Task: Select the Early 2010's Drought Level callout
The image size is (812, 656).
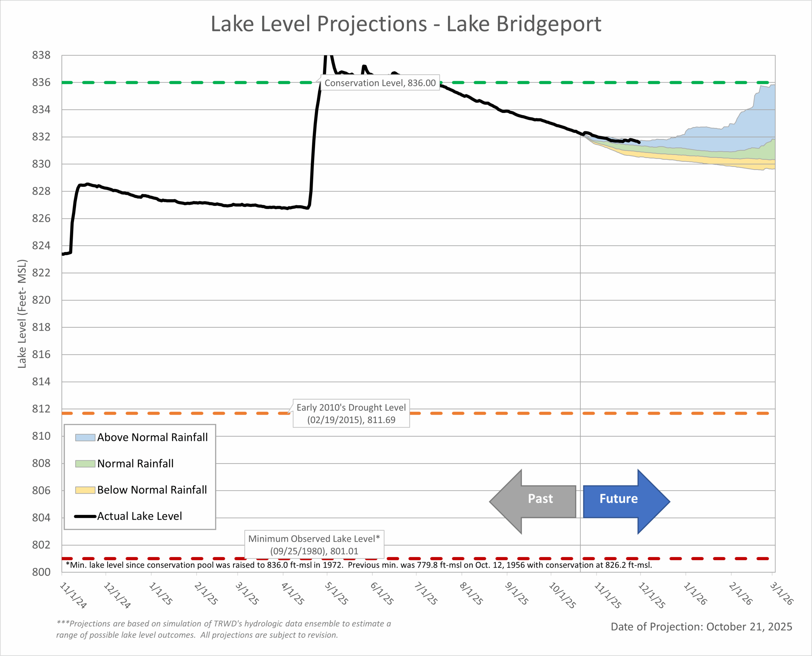Action: tap(351, 413)
